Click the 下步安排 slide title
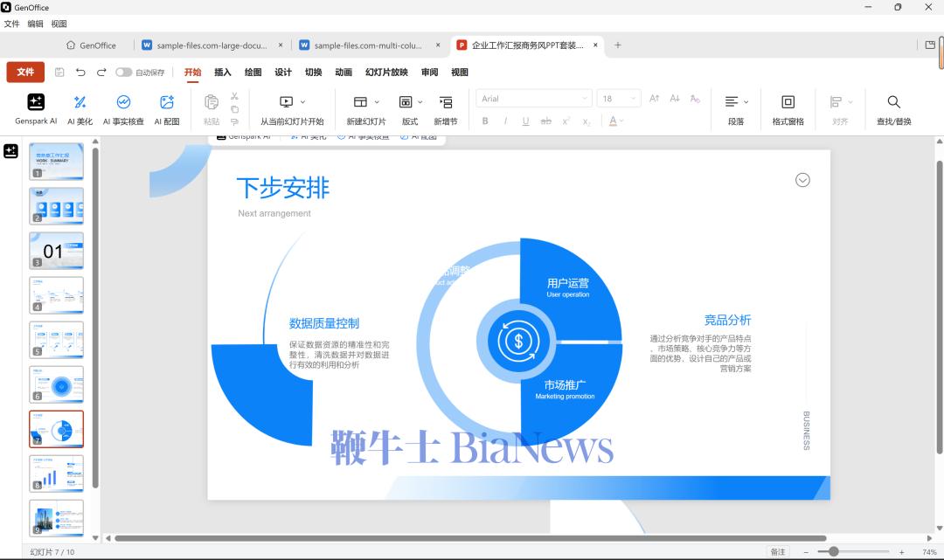 pos(283,188)
